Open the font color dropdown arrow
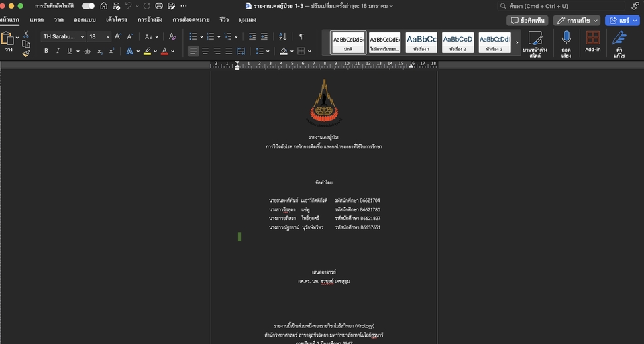This screenshot has height=344, width=644. (x=173, y=52)
